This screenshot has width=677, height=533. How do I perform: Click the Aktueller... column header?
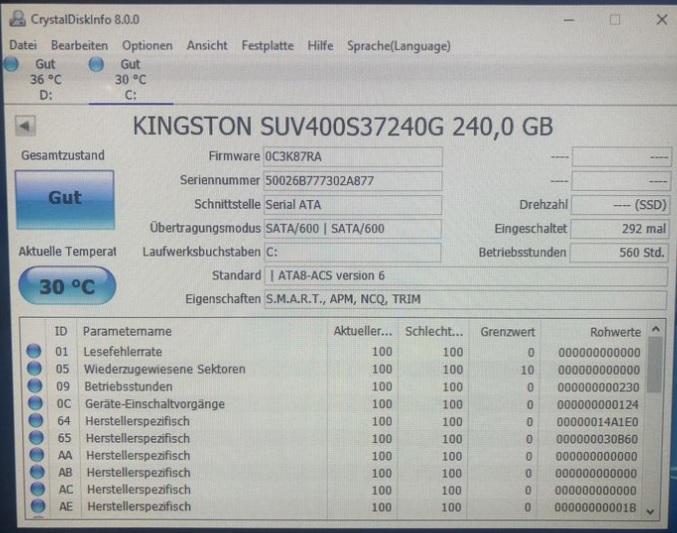pos(363,332)
